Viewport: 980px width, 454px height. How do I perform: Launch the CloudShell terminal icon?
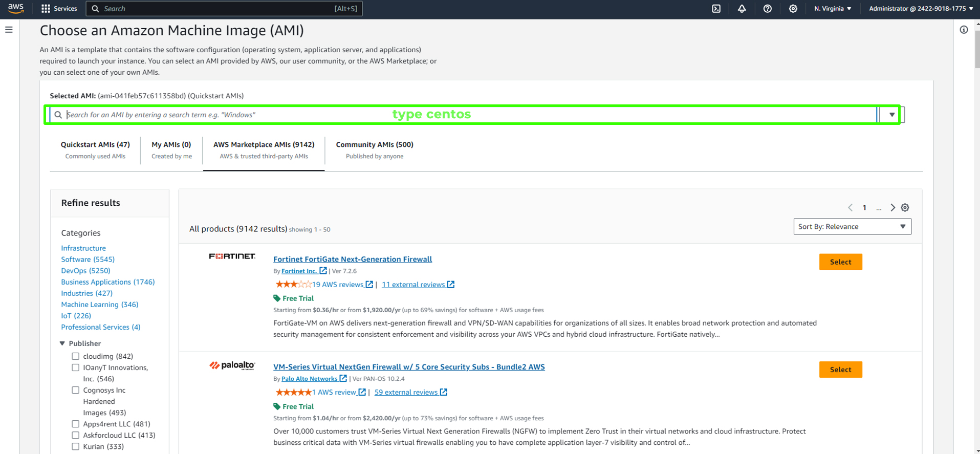pos(716,9)
